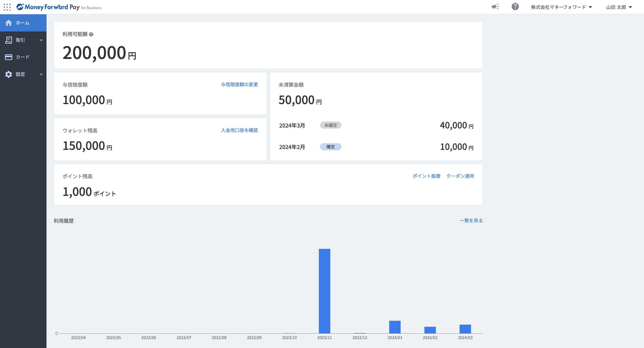Open the announcements megaphone icon
644x348 pixels.
point(495,7)
